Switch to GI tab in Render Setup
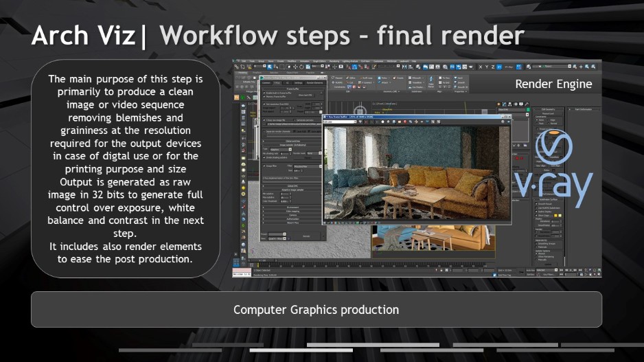This screenshot has width=644, height=362. pos(288,83)
